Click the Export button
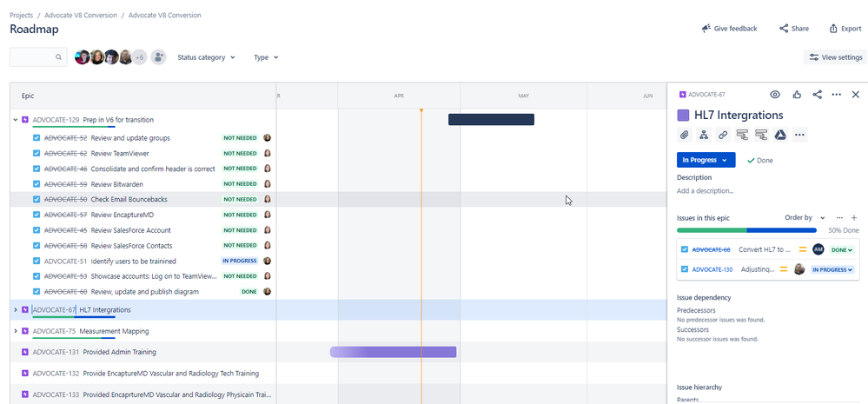The height and width of the screenshot is (404, 868). pos(845,29)
